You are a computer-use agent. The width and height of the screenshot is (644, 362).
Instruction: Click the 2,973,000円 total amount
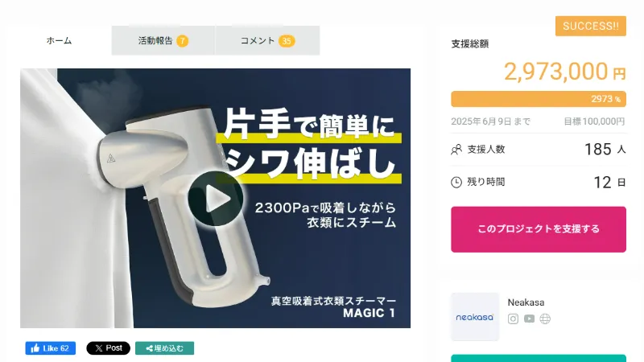point(565,72)
